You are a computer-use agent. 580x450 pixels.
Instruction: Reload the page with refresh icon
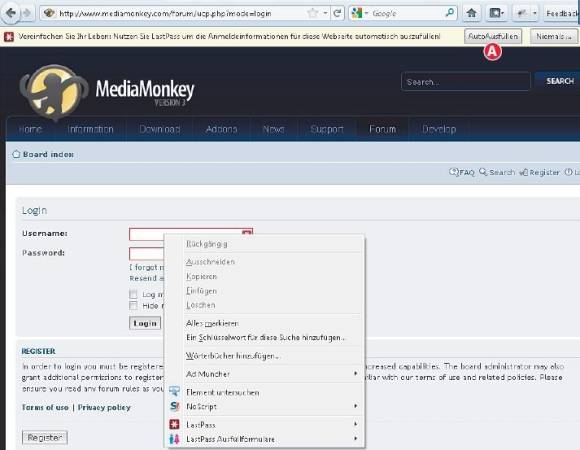(x=337, y=13)
